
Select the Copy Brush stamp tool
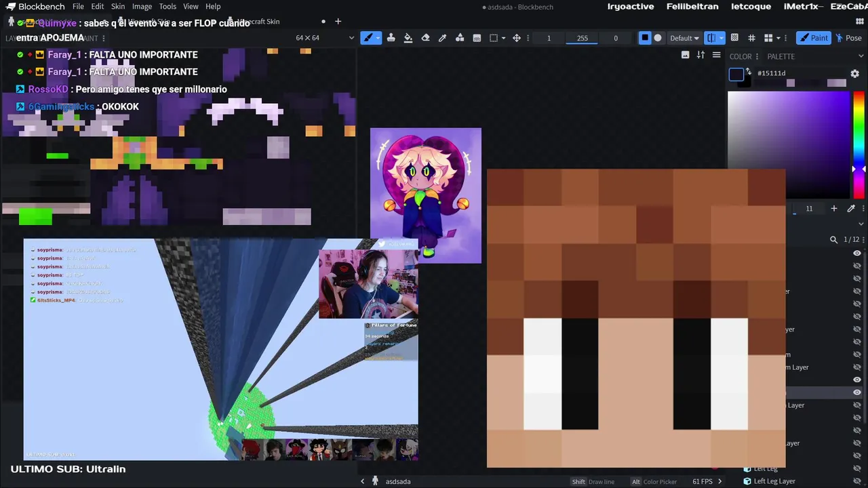click(391, 38)
